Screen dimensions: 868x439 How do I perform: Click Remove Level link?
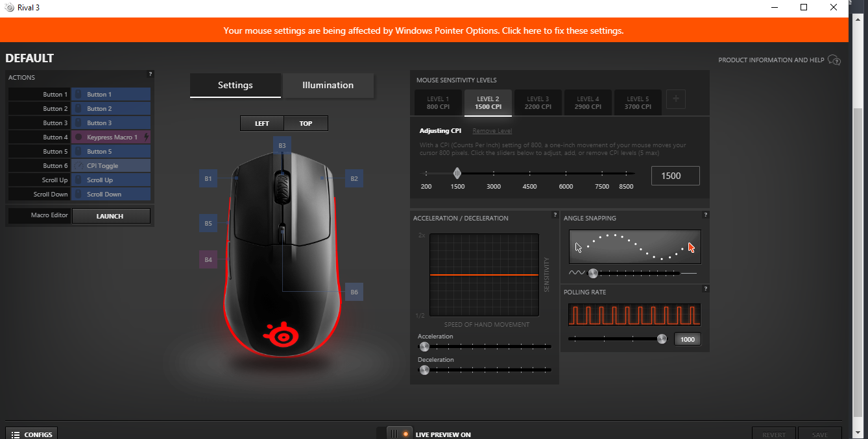click(x=492, y=131)
